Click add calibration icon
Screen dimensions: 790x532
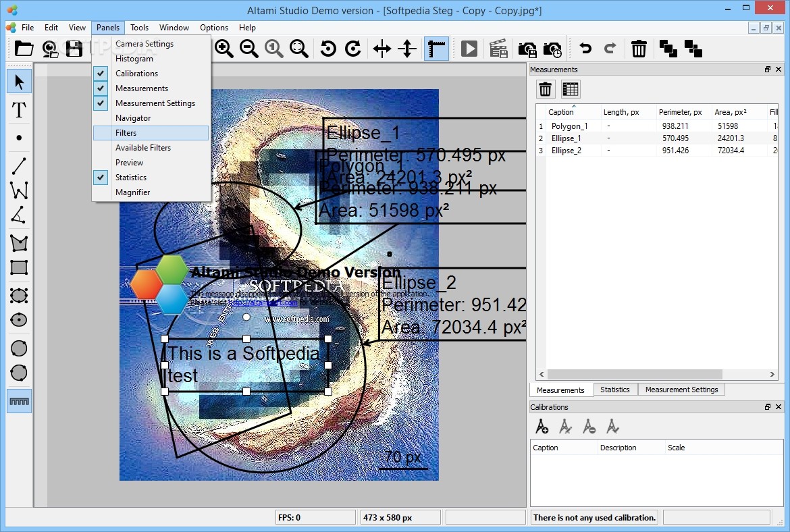(x=542, y=427)
